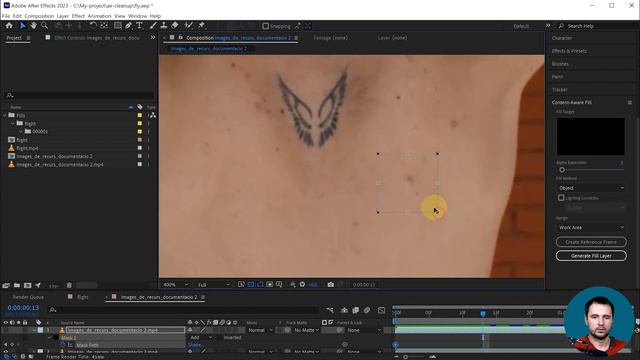Toggle the Inverted checkbox for Mask 1
This screenshot has height=360, width=640.
(x=220, y=338)
